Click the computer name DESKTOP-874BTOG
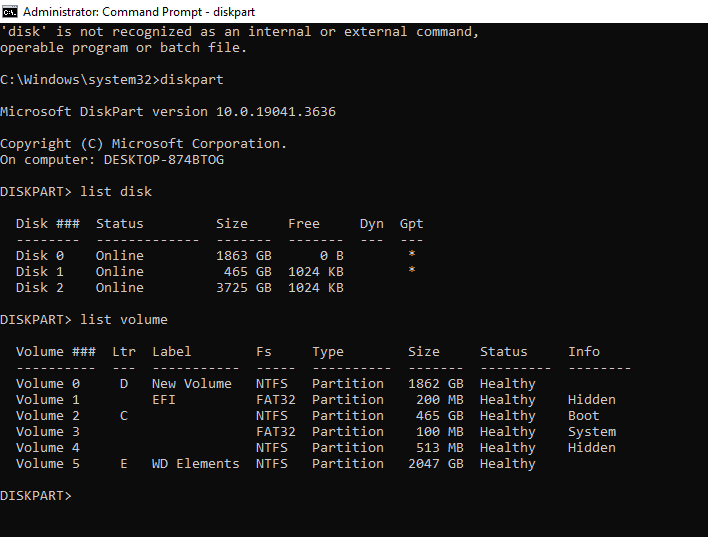Screen dimensions: 708x537 pos(164,159)
